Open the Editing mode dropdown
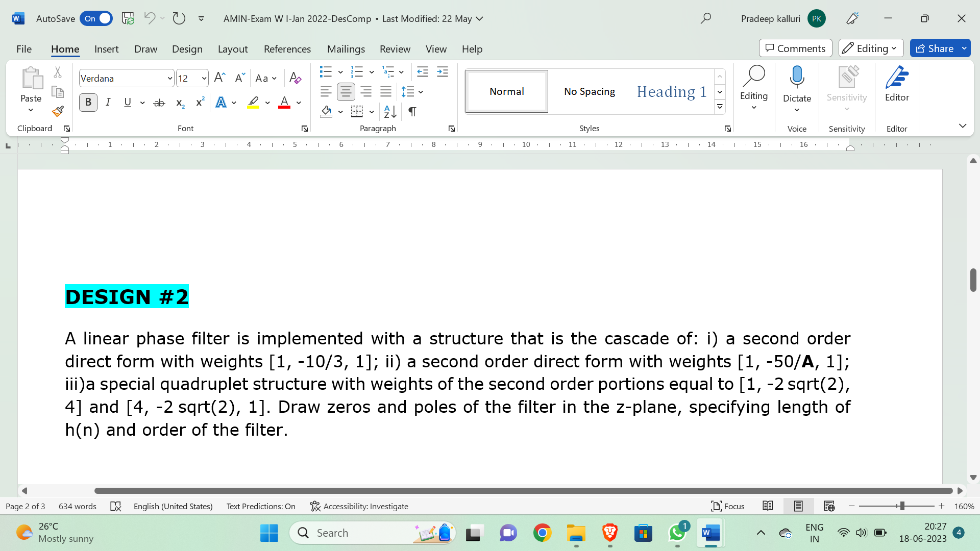 [871, 48]
